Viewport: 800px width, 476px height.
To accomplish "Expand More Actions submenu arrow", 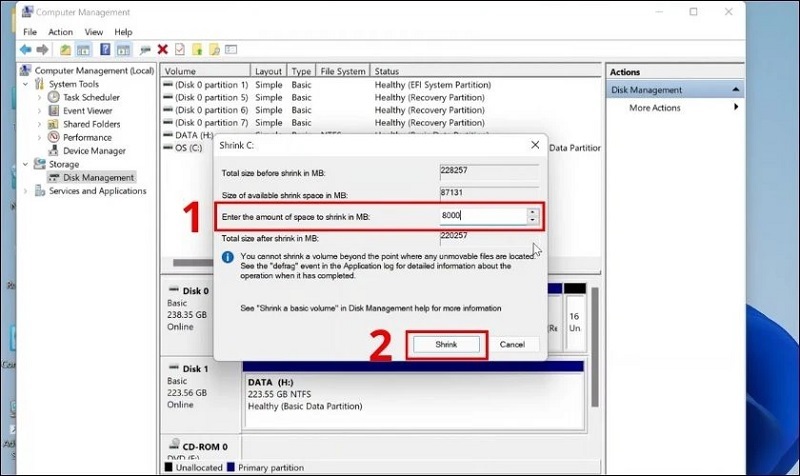I will (736, 108).
